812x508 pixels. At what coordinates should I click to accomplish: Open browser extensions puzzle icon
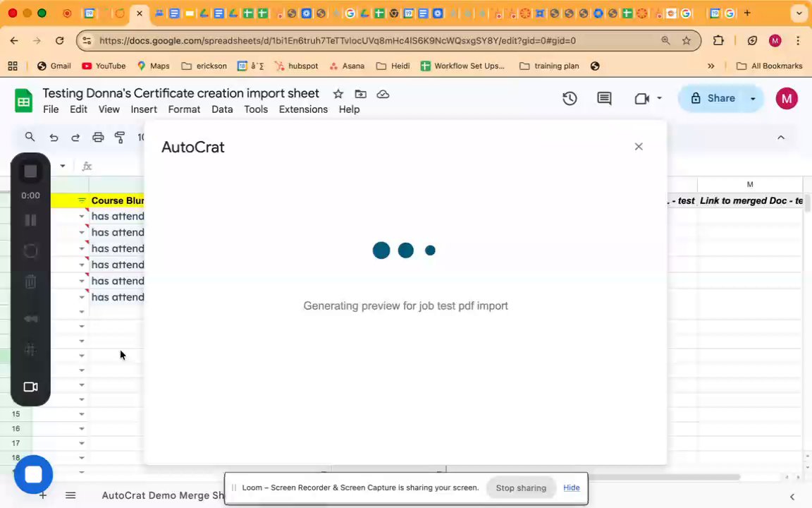tap(718, 40)
